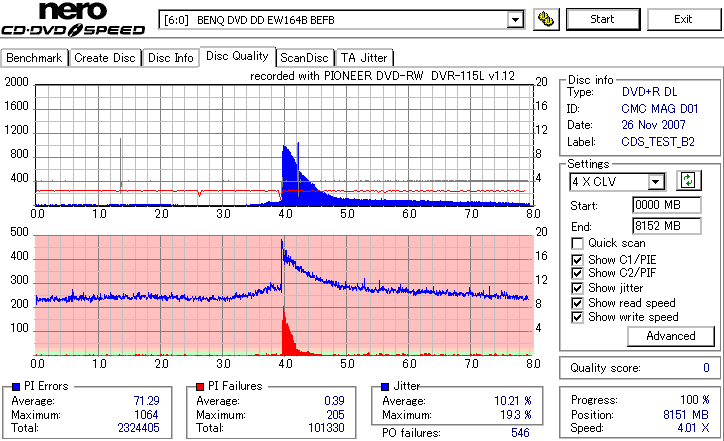Click PI Failures average value 0.39
The width and height of the screenshot is (724, 441).
click(x=334, y=401)
